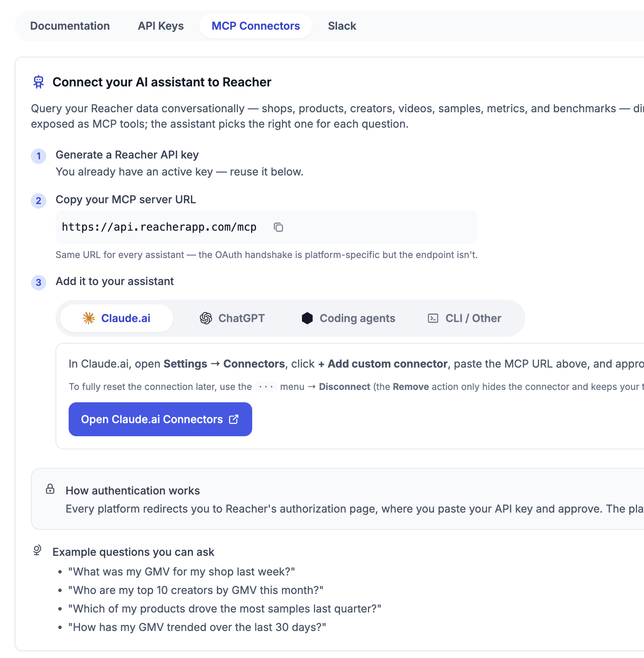Click the three-dots menu badge in reset hint

click(x=266, y=386)
